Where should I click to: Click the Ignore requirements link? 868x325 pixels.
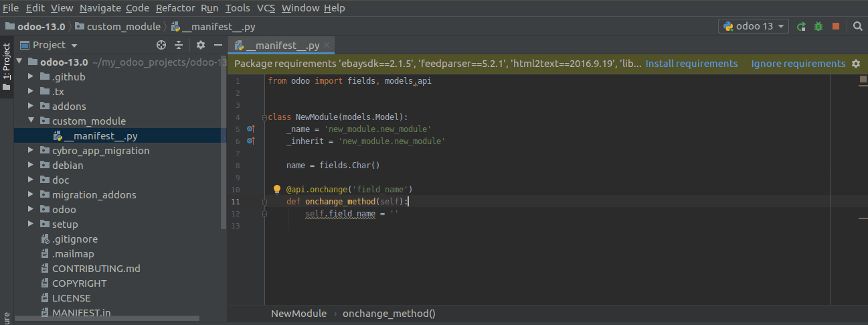point(798,64)
